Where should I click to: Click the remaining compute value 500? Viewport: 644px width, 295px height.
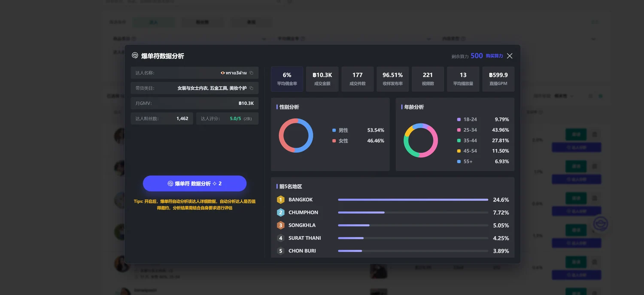tap(477, 56)
